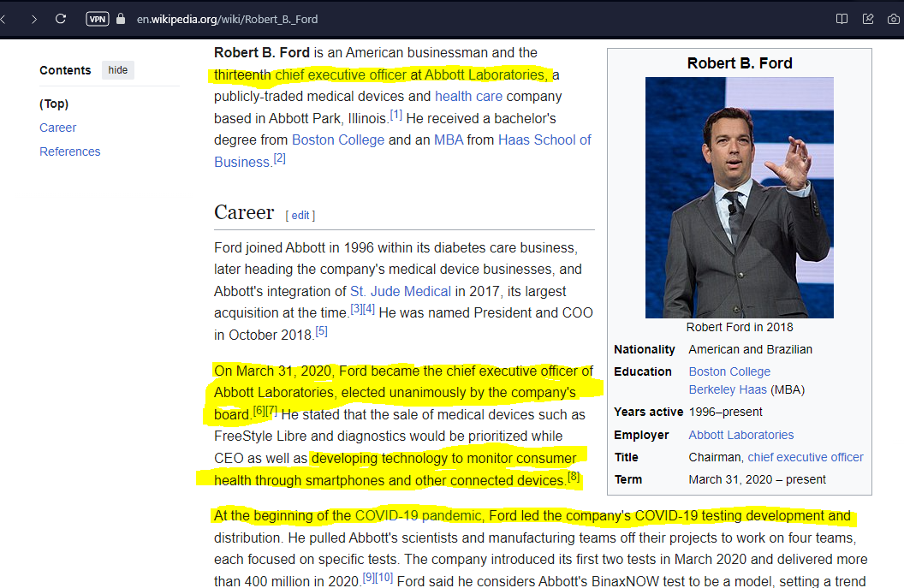Screen dimensions: 904x588
Task: Go back with the browser back arrow
Action: tap(3, 19)
